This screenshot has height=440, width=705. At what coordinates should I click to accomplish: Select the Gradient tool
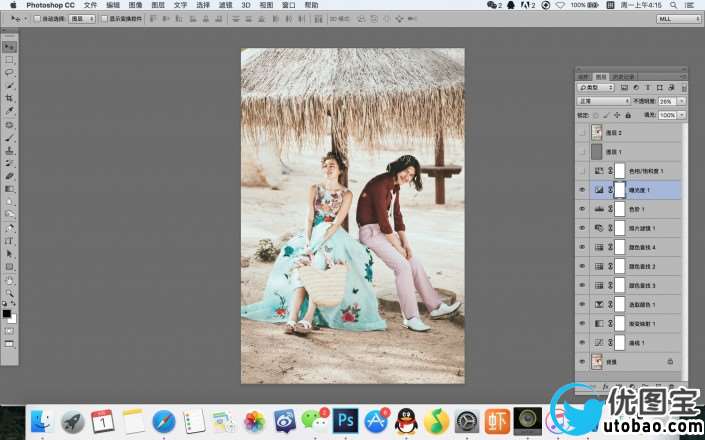click(x=9, y=189)
